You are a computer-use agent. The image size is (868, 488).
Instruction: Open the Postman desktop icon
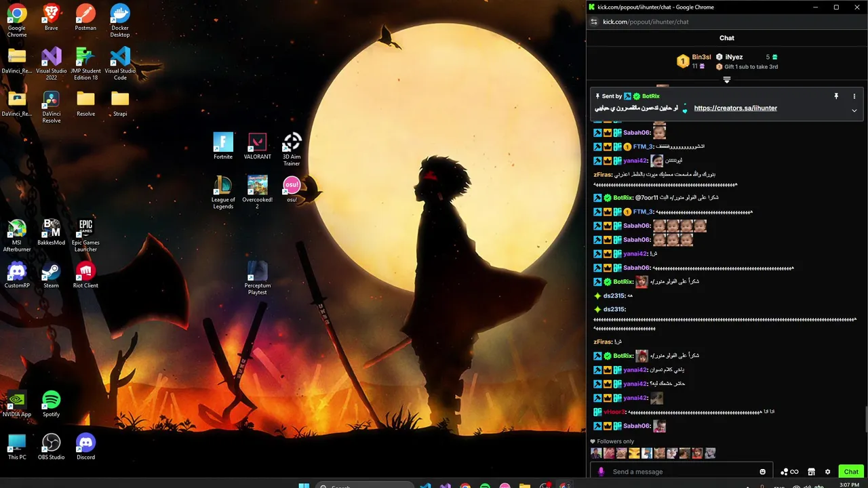pos(85,17)
